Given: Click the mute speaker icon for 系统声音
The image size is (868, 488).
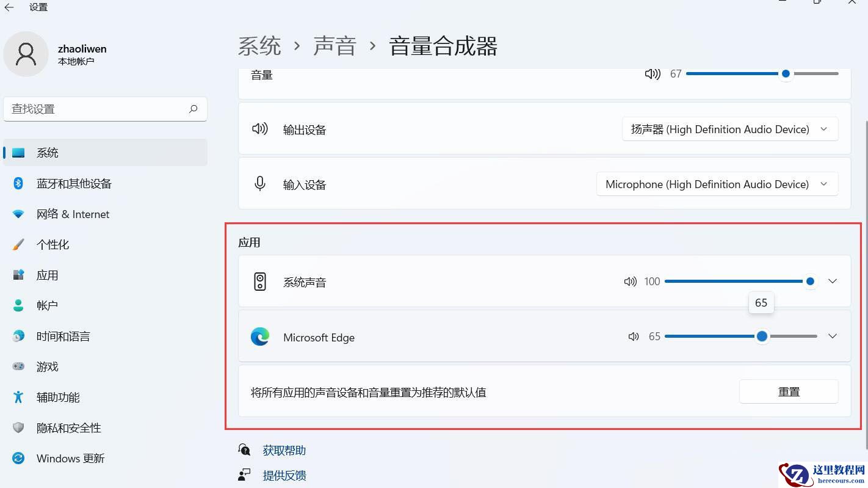Looking at the screenshot, I should click(x=629, y=281).
